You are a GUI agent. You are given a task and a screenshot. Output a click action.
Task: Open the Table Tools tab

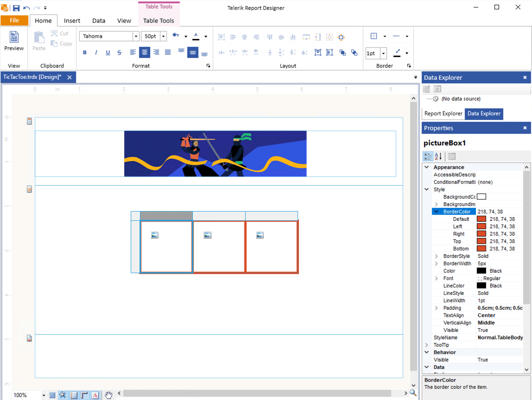click(x=158, y=21)
